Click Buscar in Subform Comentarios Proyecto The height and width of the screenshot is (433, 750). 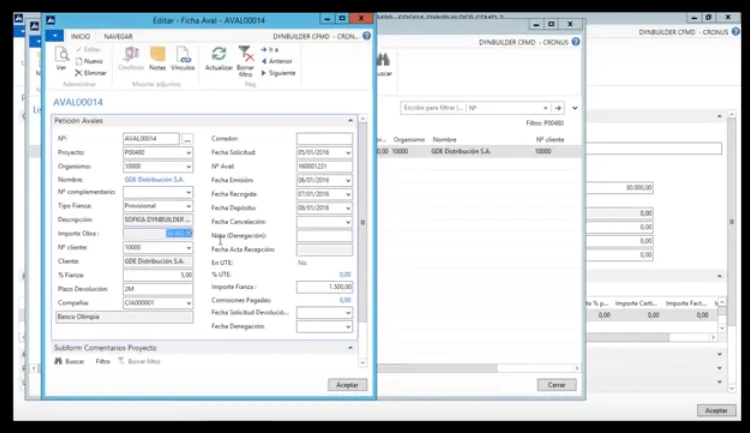[x=69, y=361]
